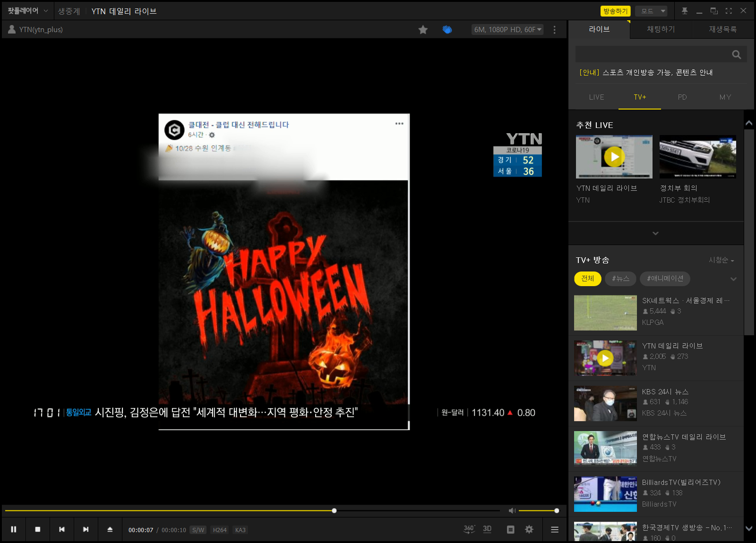
Task: Click the H264 codec label
Action: tap(220, 530)
